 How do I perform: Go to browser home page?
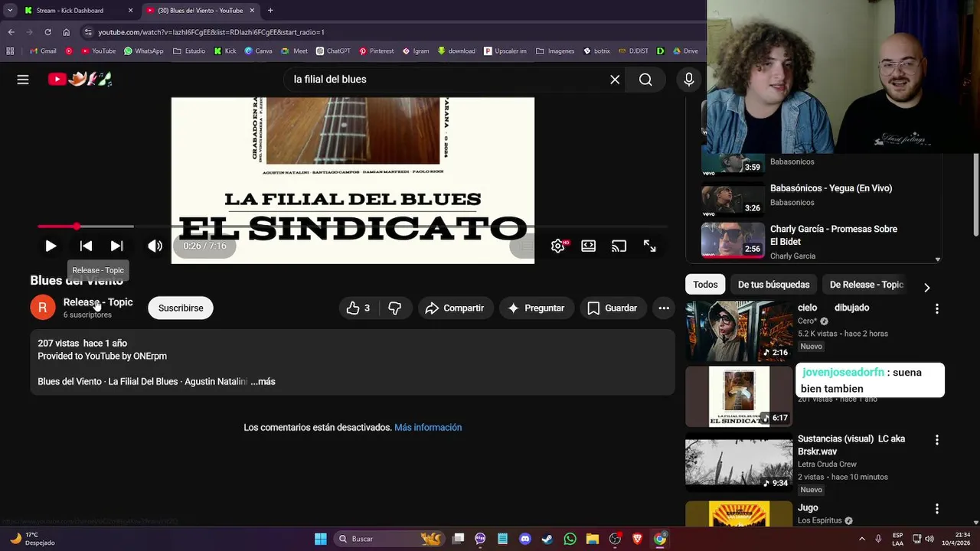pos(66,32)
